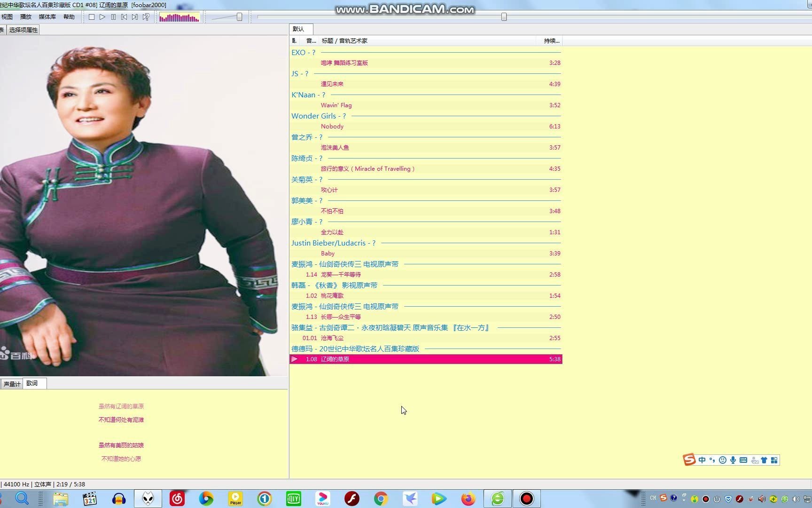Open the foobar2000 alien icon in taskbar
812x508 pixels.
148,499
